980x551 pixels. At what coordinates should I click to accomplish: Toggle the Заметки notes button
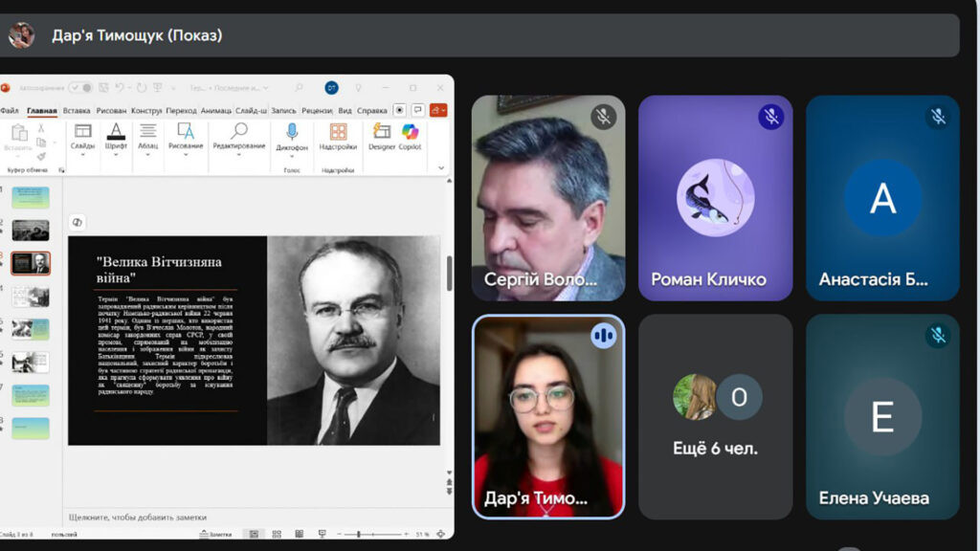215,534
